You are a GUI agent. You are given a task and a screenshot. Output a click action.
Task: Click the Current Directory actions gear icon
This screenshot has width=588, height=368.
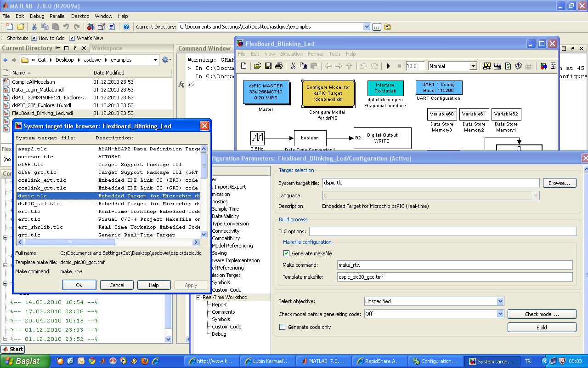click(166, 60)
